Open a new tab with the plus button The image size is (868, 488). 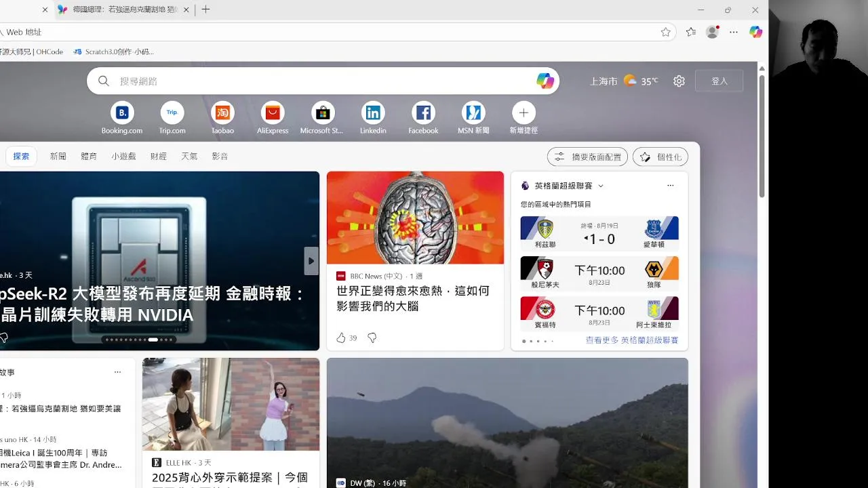pos(205,9)
